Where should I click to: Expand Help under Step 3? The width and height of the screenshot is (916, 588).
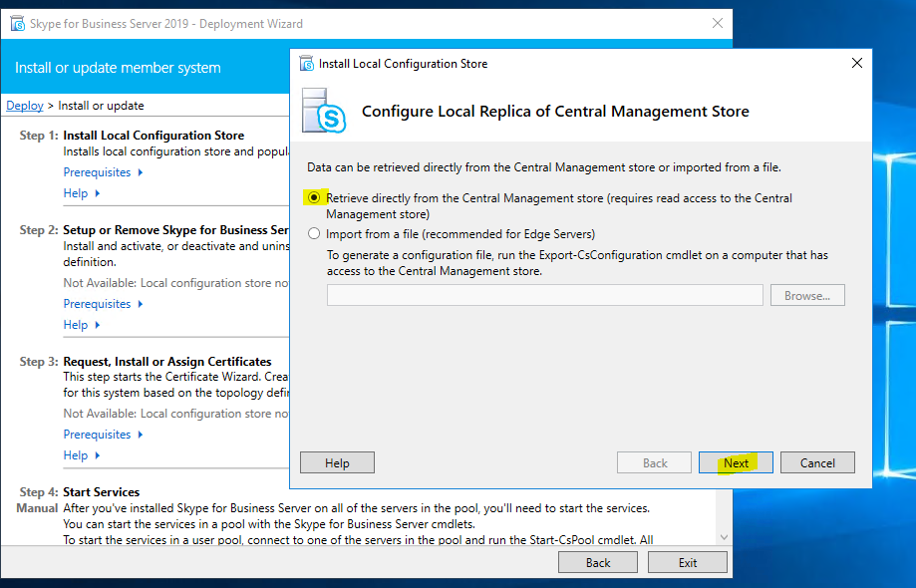[x=81, y=455]
